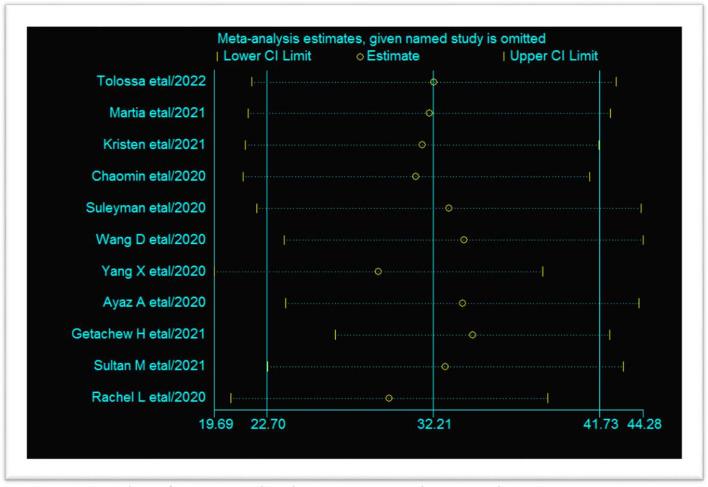Click the upper CI tick for Chaomin etal/2020
The image size is (708, 487).
(x=589, y=176)
